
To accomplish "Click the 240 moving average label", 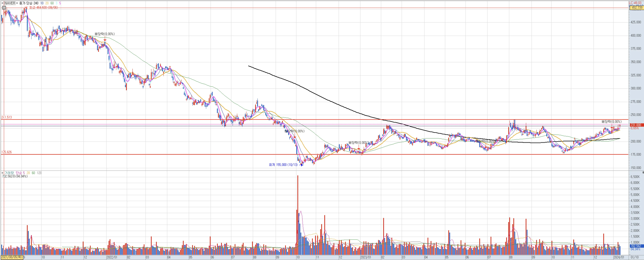I will pos(36,3).
